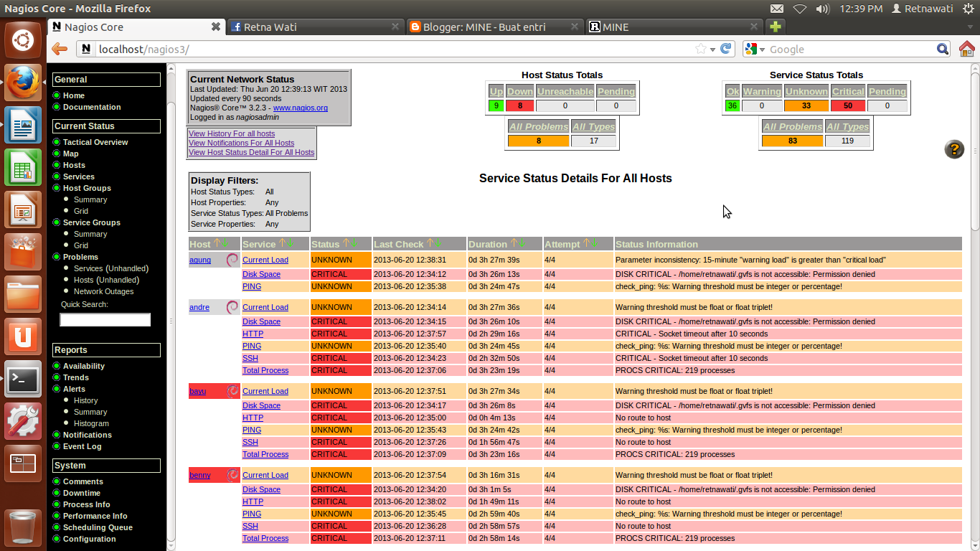Open the Workspace Switcher icon
980x551 pixels.
coord(23,463)
